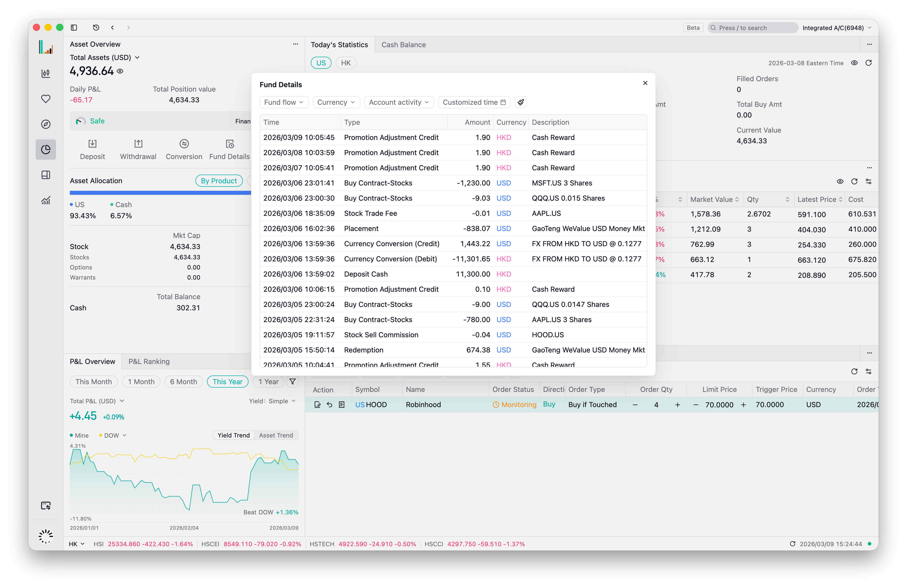The image size is (907, 588).
Task: Select the HK market pill
Action: (x=346, y=63)
